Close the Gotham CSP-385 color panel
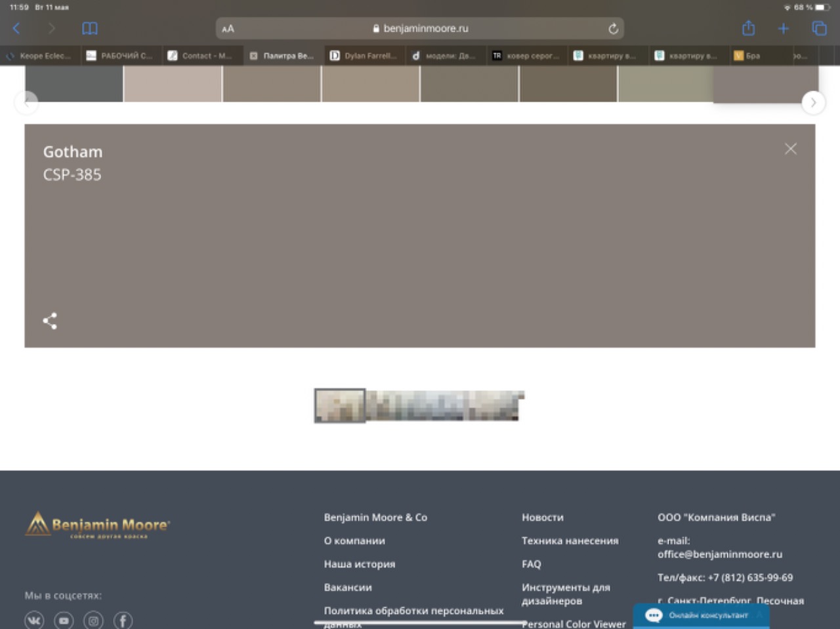This screenshot has width=840, height=629. [x=791, y=149]
